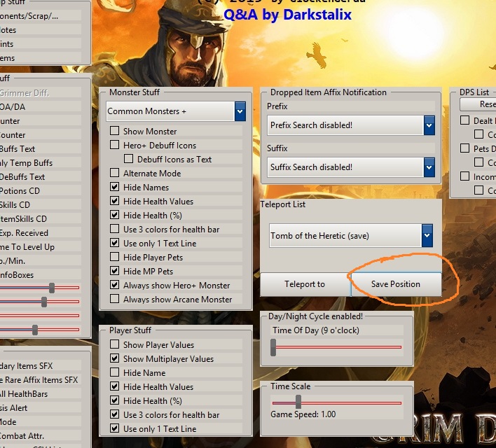The image size is (496, 448).
Task: Click the Time Of Day (9 o'clock) label
Action: coord(316,330)
